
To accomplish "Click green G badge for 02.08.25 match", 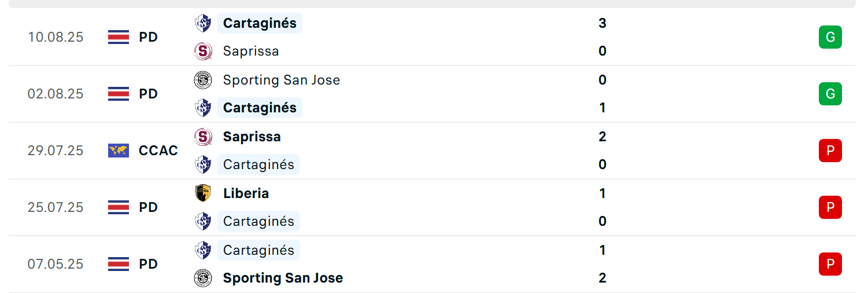I will pos(830,94).
